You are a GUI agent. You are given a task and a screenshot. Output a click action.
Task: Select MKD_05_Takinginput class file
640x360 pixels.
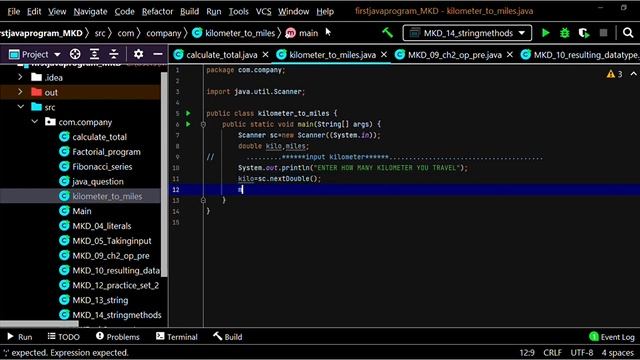[x=111, y=241]
